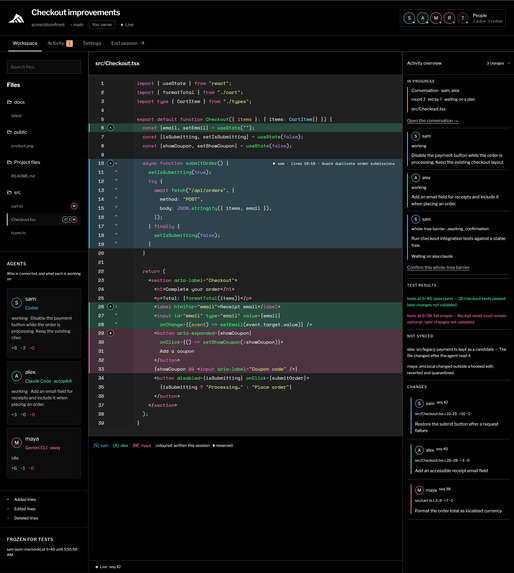Open the Settings tab
The height and width of the screenshot is (573, 514).
pyautogui.click(x=92, y=43)
